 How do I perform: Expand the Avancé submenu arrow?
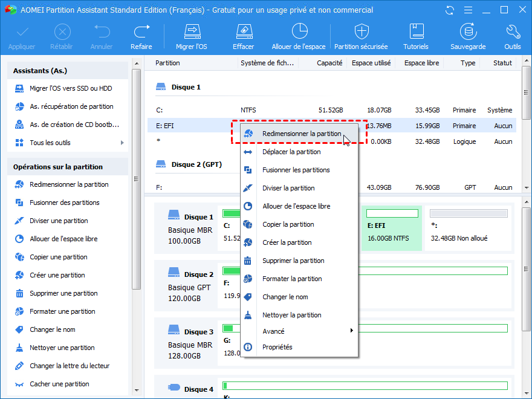click(x=352, y=331)
